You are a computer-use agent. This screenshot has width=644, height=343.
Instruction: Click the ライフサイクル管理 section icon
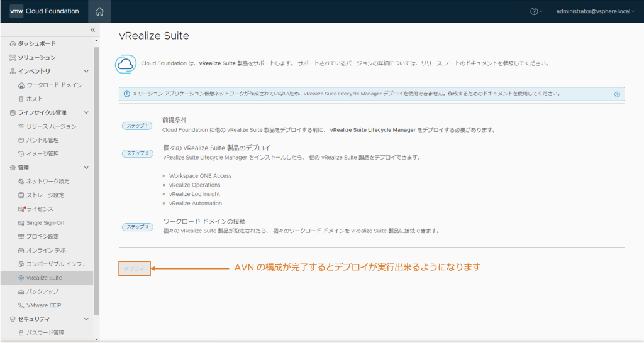click(x=13, y=112)
